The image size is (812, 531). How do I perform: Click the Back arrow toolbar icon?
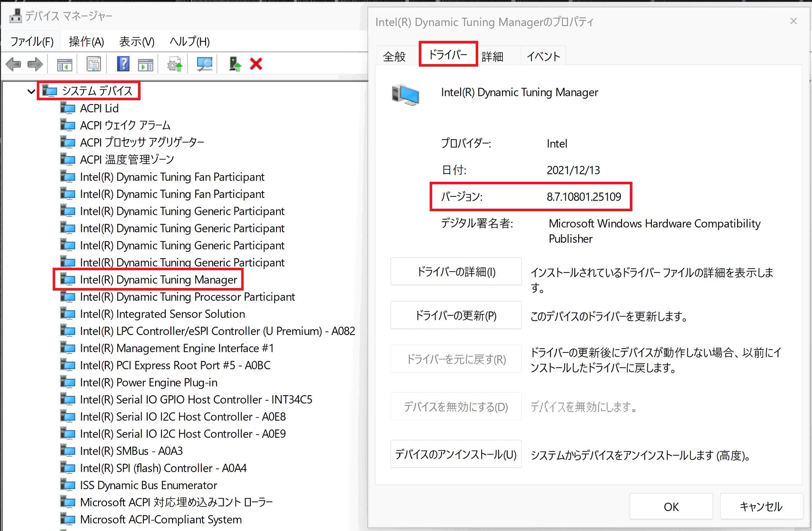point(14,64)
